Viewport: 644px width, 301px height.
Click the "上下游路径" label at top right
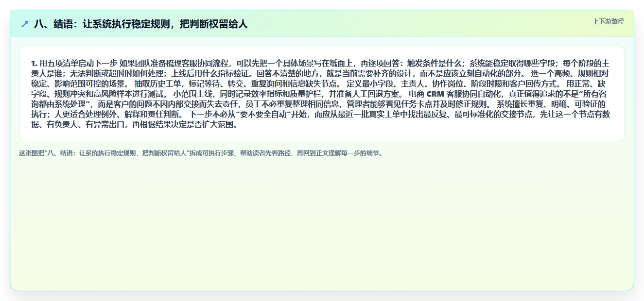(608, 21)
